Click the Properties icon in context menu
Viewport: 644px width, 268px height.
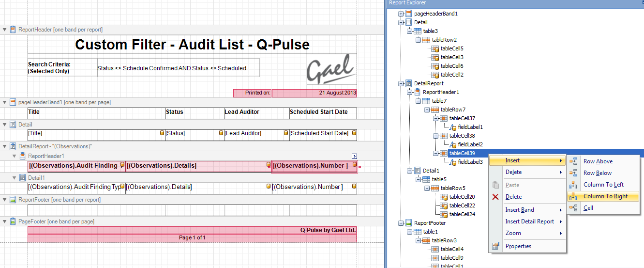click(495, 246)
